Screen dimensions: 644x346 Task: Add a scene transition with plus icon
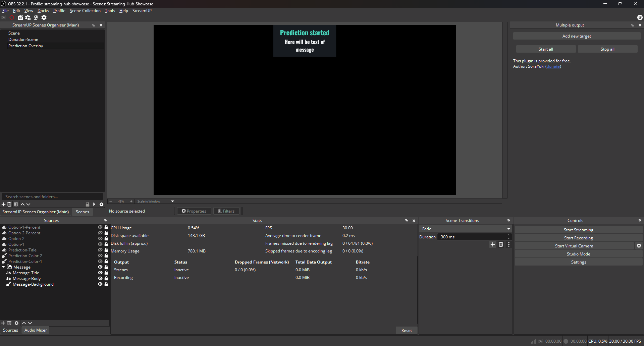tap(493, 244)
